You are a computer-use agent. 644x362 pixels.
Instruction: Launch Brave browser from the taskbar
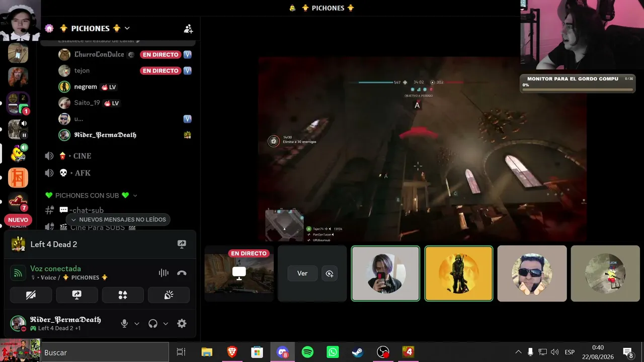pos(232,352)
